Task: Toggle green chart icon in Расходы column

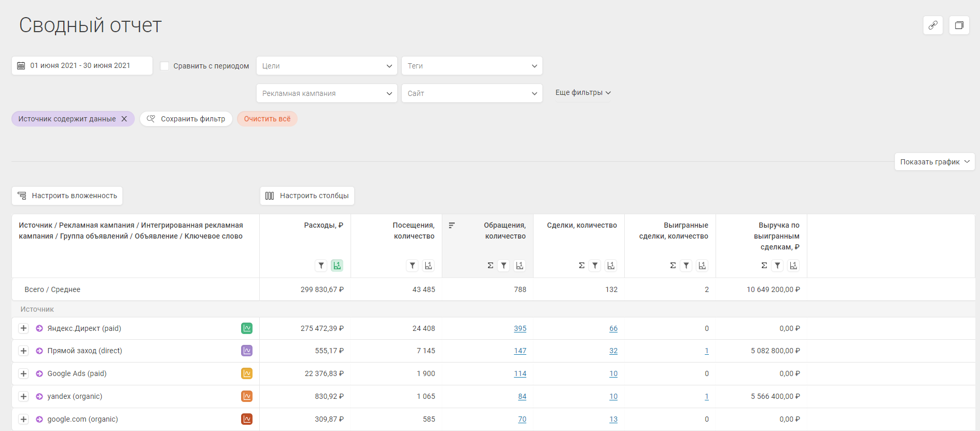Action: coord(337,266)
